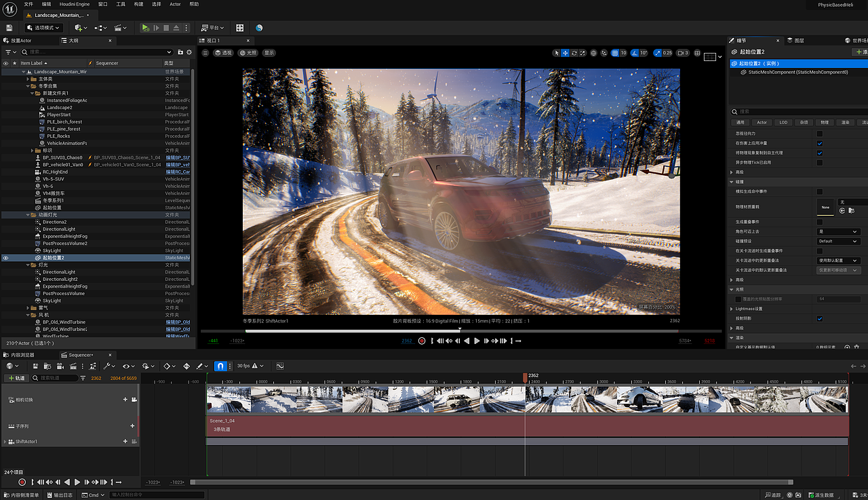Click the Stop simulation square in the main toolbar
868x500 pixels.
tap(166, 28)
